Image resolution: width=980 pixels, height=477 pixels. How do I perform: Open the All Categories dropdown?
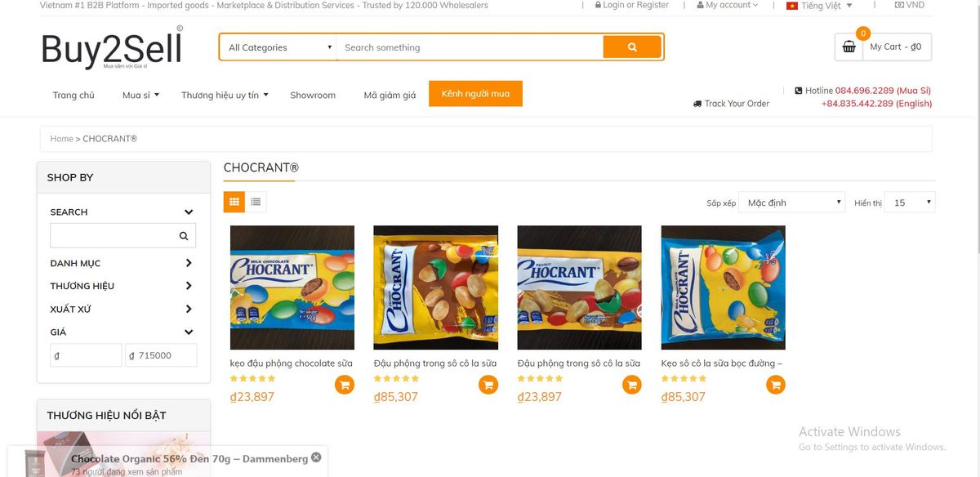[x=278, y=47]
